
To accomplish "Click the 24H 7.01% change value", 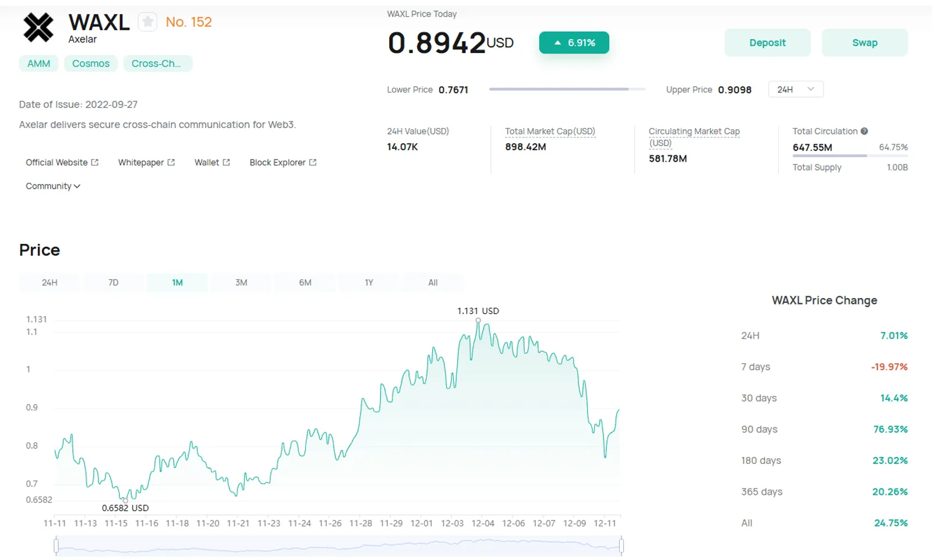I will click(x=894, y=335).
